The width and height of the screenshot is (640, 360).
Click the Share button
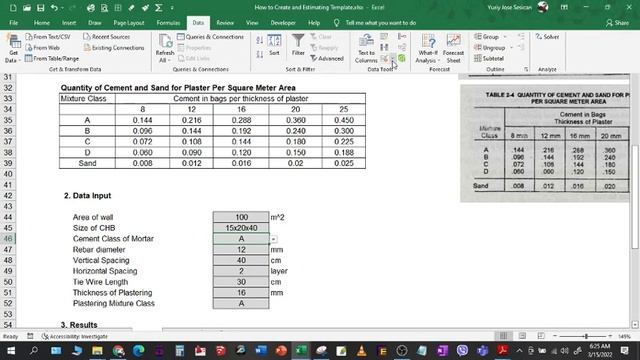tap(618, 23)
